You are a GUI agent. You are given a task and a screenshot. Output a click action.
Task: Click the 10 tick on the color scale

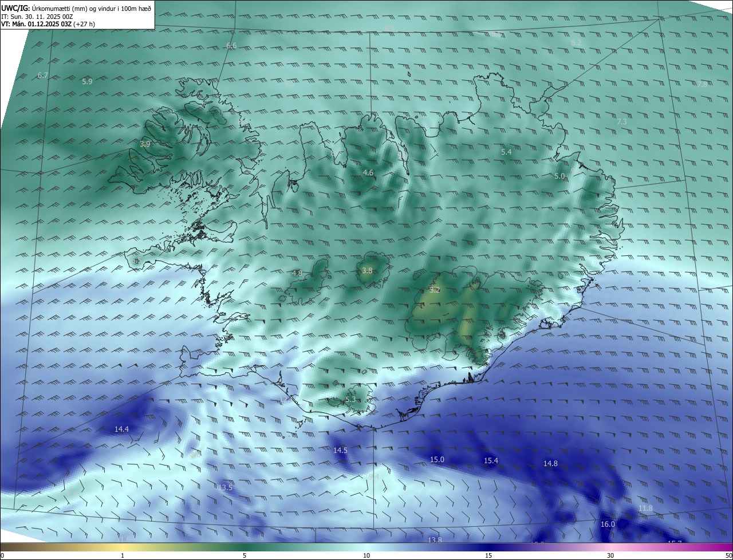coord(366,555)
